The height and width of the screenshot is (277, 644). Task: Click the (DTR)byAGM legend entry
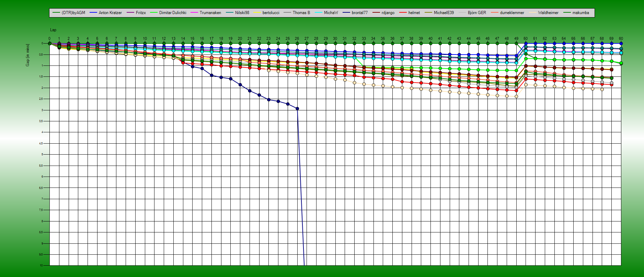point(73,13)
